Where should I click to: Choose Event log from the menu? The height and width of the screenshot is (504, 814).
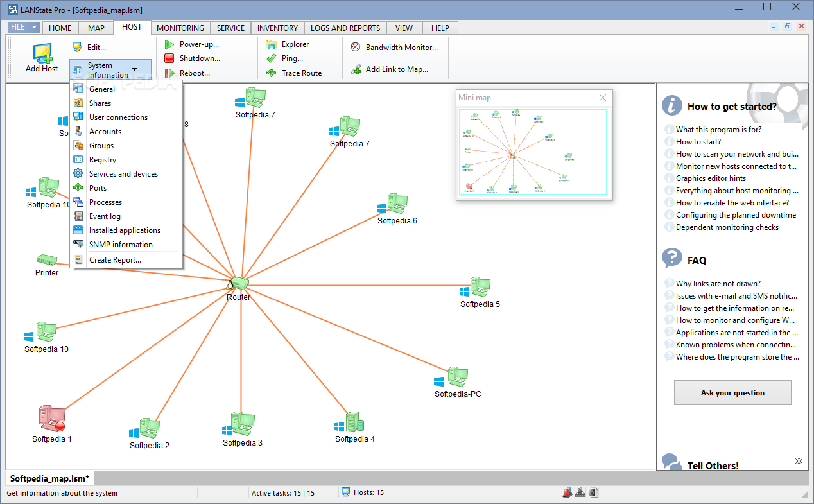click(126, 216)
